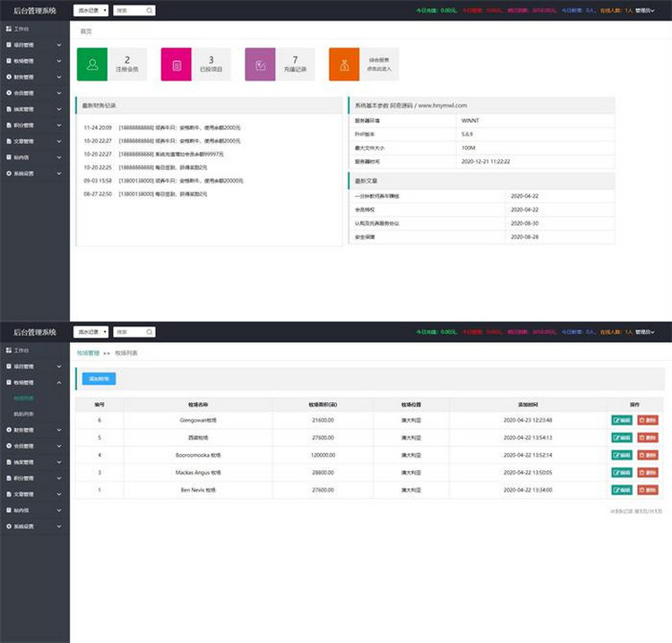
Task: Expand 系统设置 chevron in the bottom screen sidebar
Action: coord(59,526)
